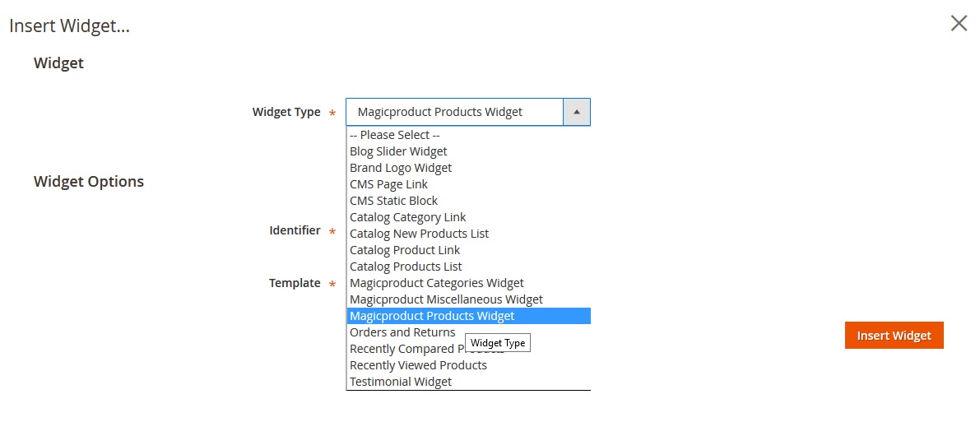Image resolution: width=980 pixels, height=422 pixels.
Task: Pick Recently Viewed Products widget
Action: [x=418, y=365]
